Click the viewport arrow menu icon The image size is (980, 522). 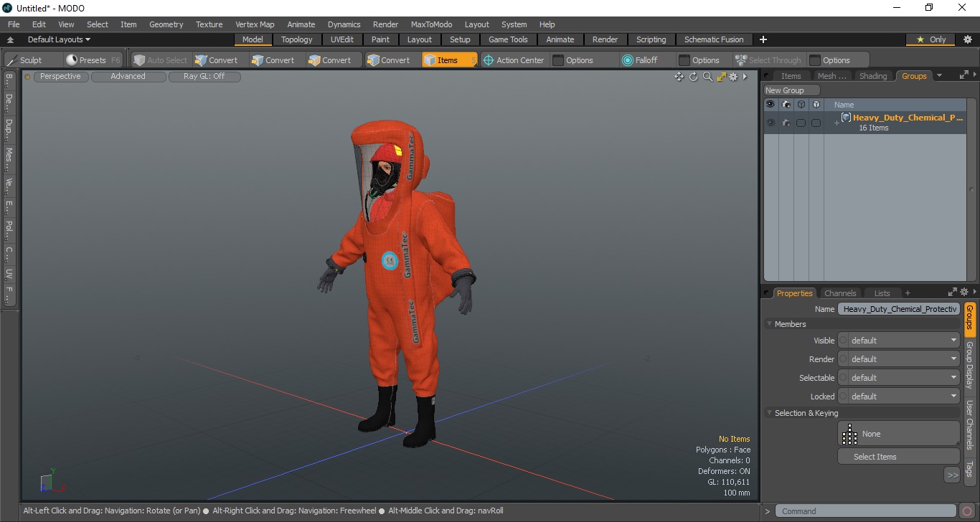[x=745, y=77]
